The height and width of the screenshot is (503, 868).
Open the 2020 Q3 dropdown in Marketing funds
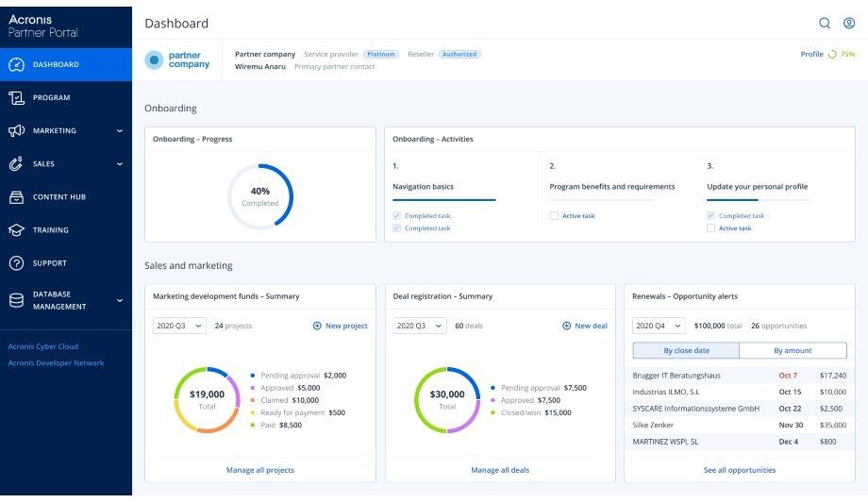pos(179,326)
